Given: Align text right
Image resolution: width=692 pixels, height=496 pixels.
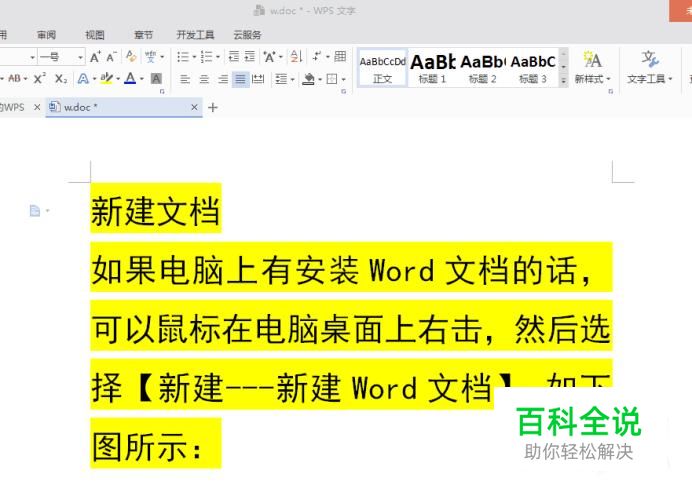Looking at the screenshot, I should [x=223, y=79].
